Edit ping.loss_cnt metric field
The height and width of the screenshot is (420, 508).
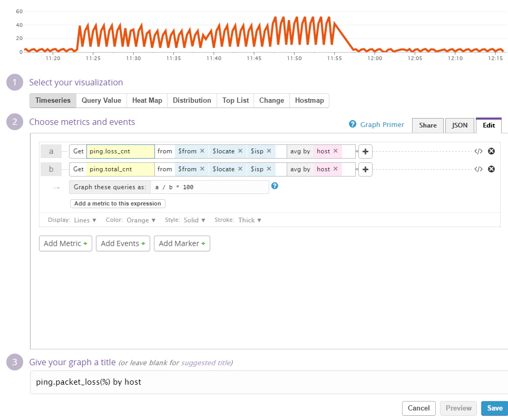pos(121,151)
